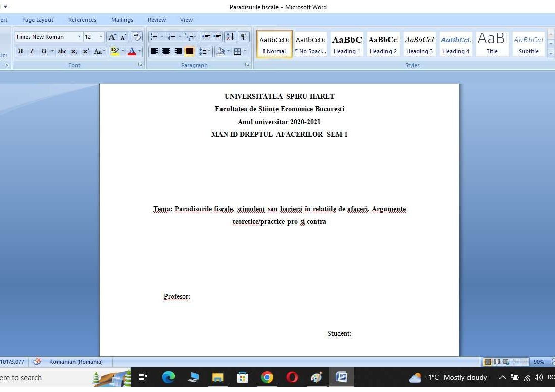Screen dimensions: 555x392
Task: Apply strikethrough formatting
Action: coord(62,51)
